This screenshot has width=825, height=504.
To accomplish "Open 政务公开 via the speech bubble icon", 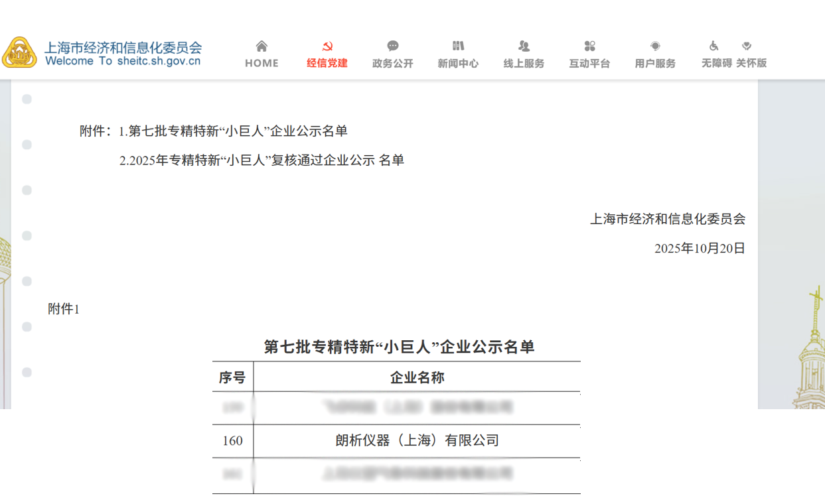I will click(392, 45).
